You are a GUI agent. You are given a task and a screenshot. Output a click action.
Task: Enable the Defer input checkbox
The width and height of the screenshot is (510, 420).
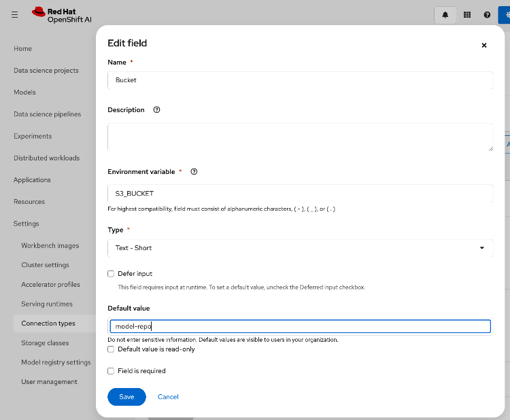(x=111, y=274)
